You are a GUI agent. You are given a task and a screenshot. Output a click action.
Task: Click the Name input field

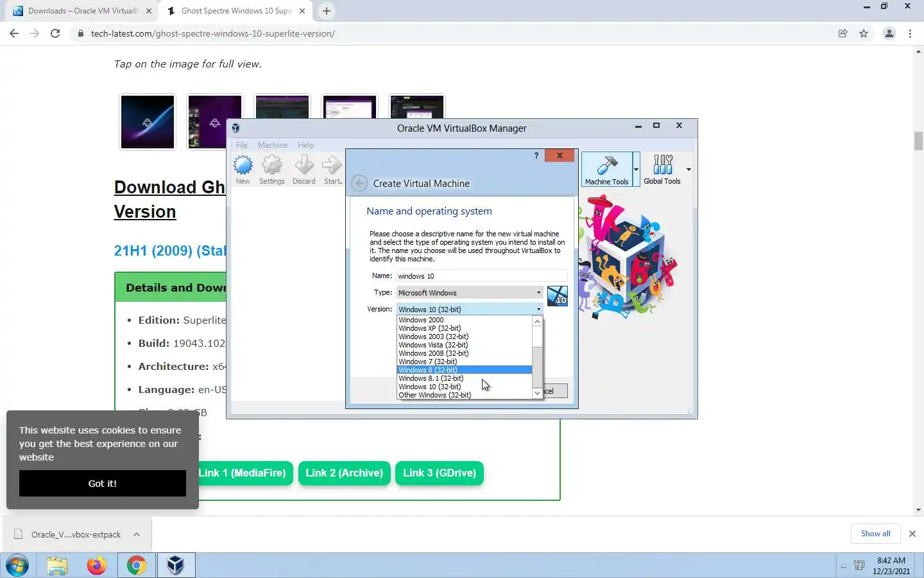pyautogui.click(x=481, y=276)
